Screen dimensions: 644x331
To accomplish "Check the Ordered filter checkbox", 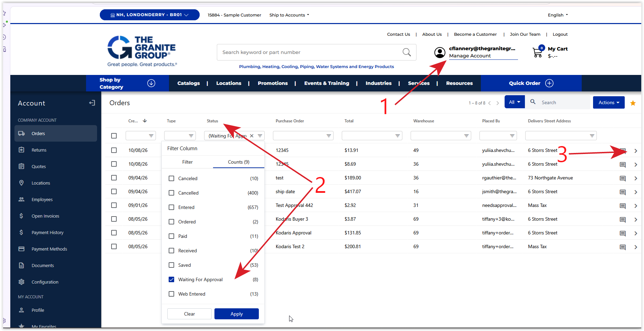I will [x=171, y=222].
